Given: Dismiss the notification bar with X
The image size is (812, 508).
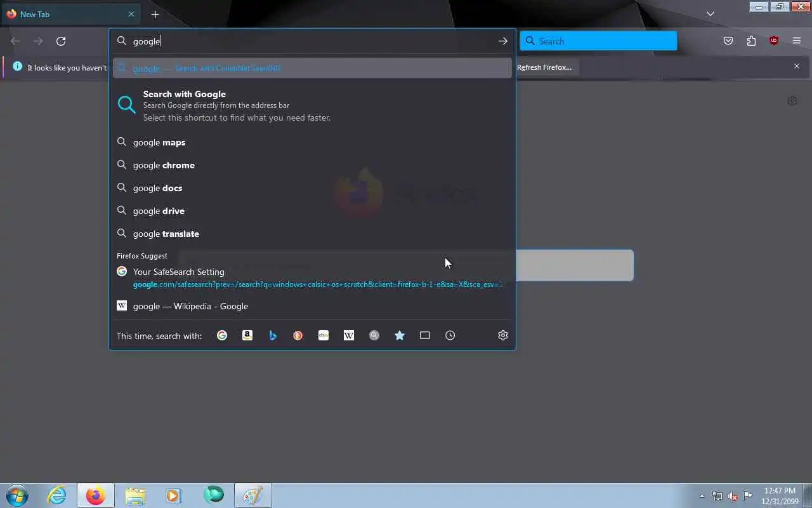Looking at the screenshot, I should point(797,66).
